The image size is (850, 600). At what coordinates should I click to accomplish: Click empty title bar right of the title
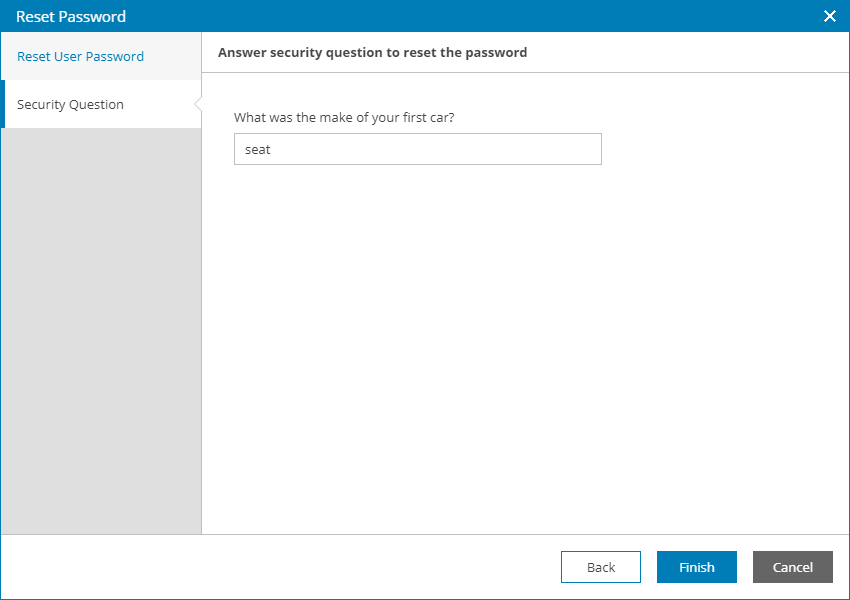pos(450,16)
